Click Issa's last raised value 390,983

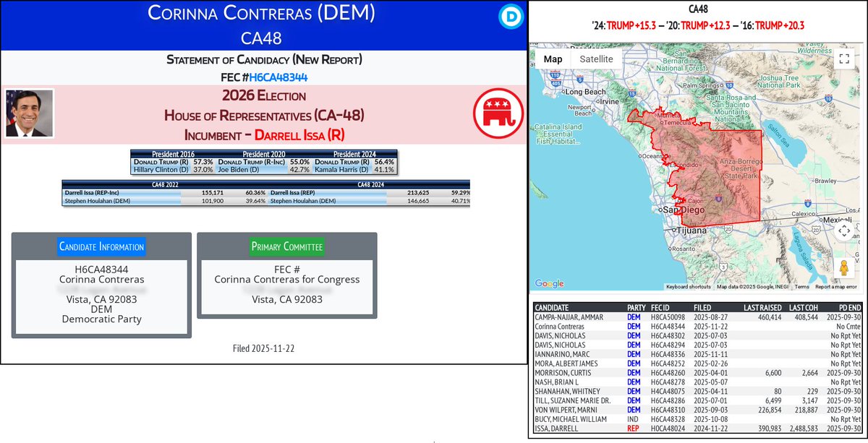[769, 429]
